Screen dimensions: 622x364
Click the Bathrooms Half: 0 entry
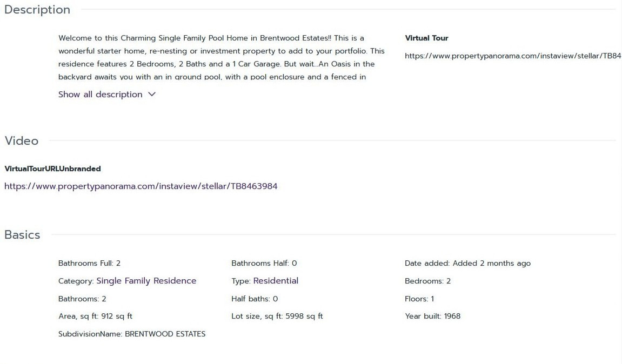(264, 264)
